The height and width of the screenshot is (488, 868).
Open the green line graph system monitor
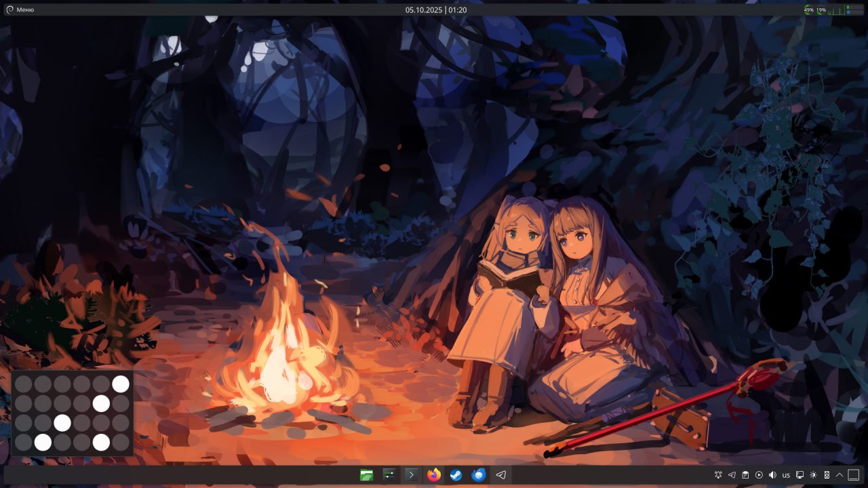click(x=836, y=10)
